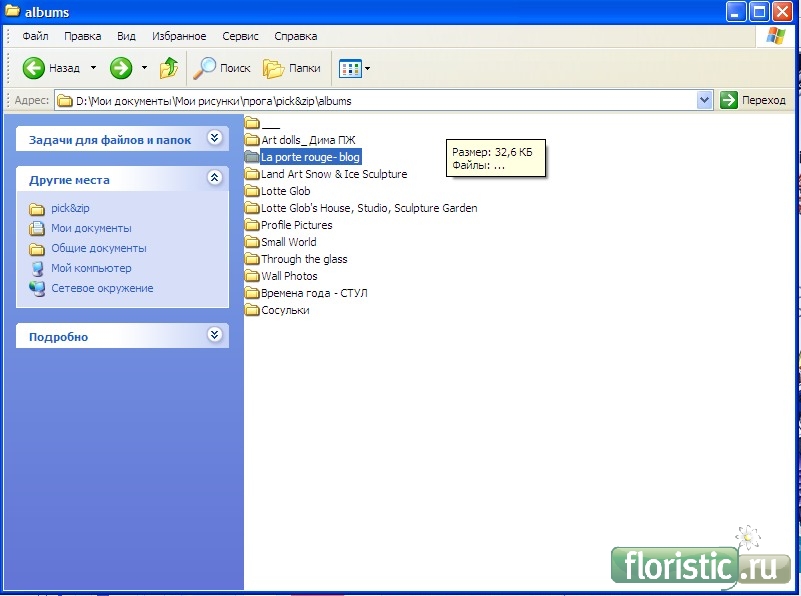Open the Справка menu
This screenshot has height=596, width=801.
[296, 36]
